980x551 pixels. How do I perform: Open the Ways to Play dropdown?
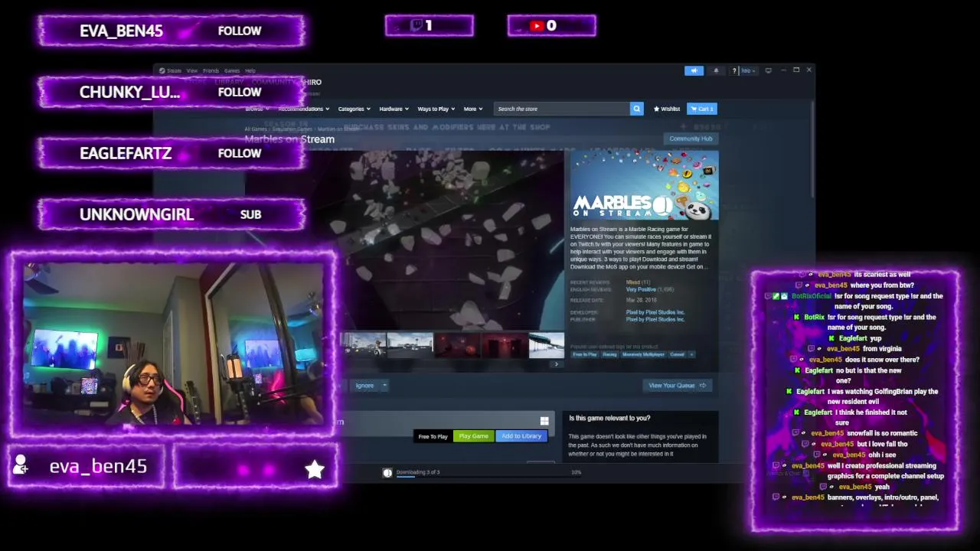[x=436, y=109]
